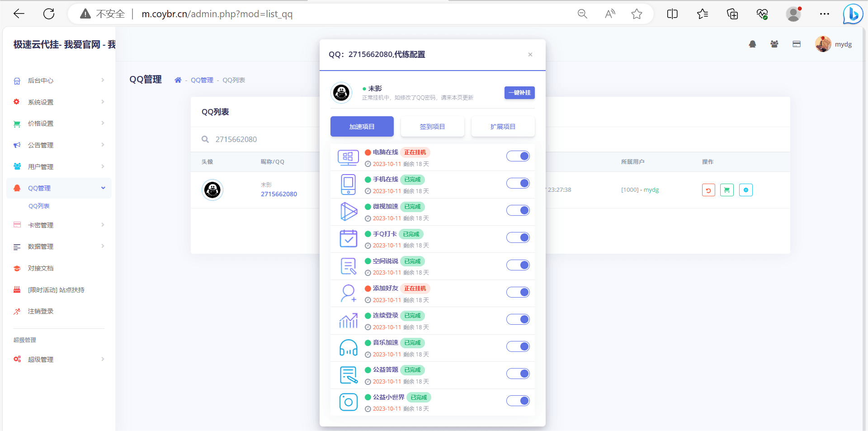Click the read aloud icon
The image size is (868, 431).
610,14
